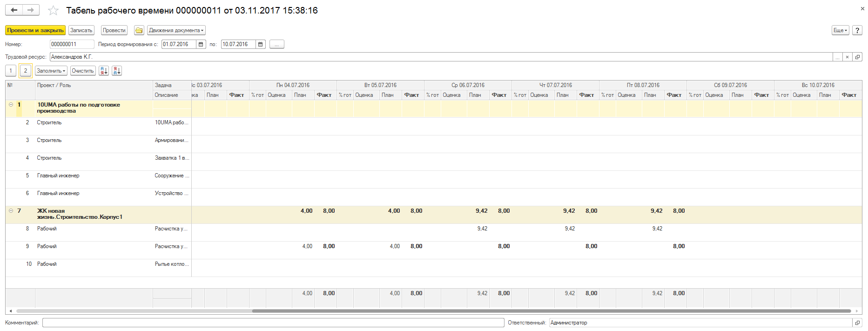
Task: Add document to favorites star
Action: pyautogui.click(x=54, y=10)
